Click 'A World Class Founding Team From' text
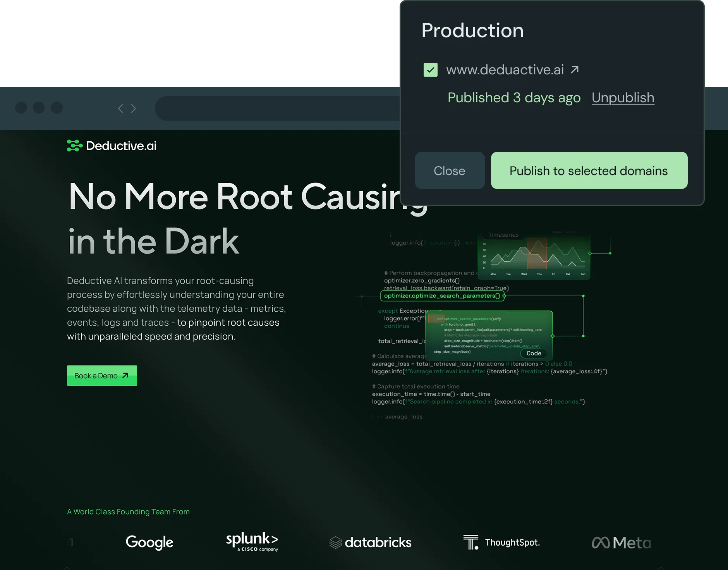Image resolution: width=728 pixels, height=570 pixels. click(x=128, y=512)
